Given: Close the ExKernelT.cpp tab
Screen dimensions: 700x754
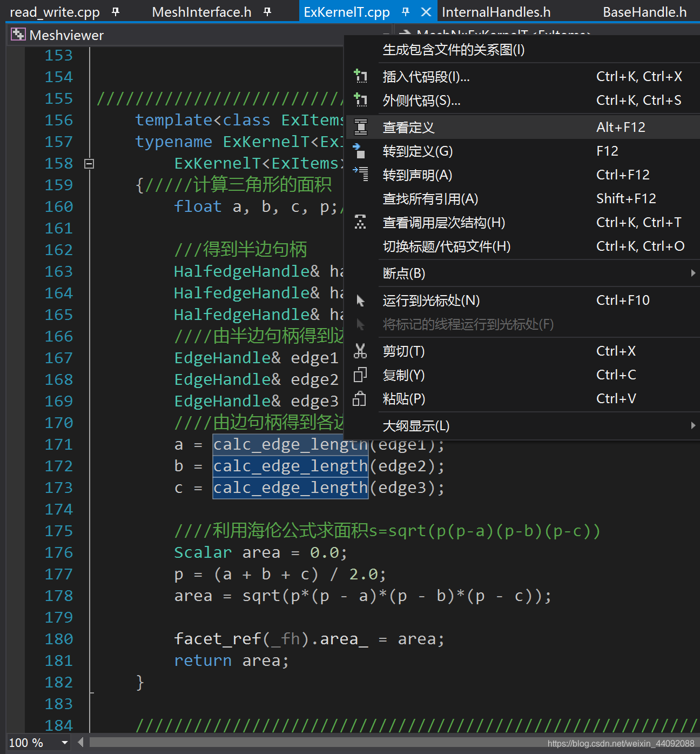Looking at the screenshot, I should (x=426, y=11).
